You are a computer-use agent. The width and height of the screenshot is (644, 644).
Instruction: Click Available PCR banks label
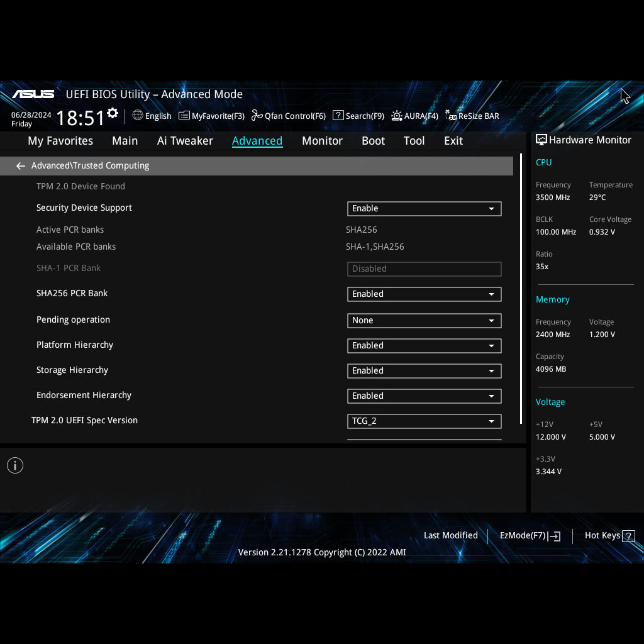pos(76,247)
